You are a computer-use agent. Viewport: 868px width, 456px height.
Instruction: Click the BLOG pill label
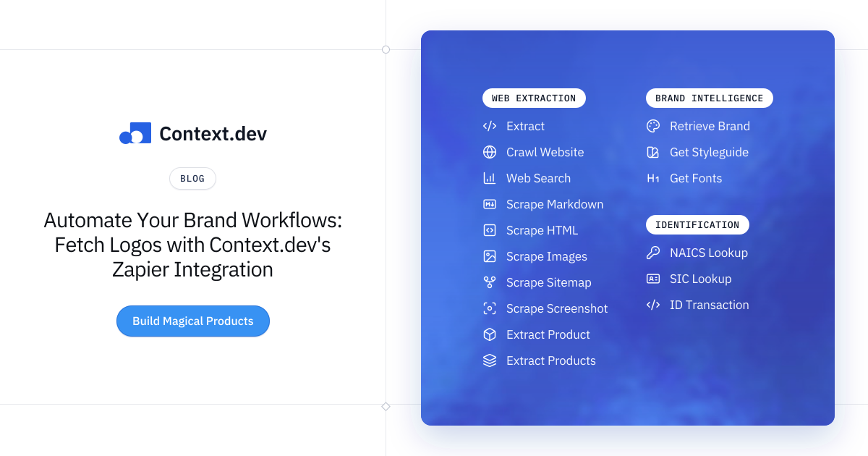click(192, 178)
